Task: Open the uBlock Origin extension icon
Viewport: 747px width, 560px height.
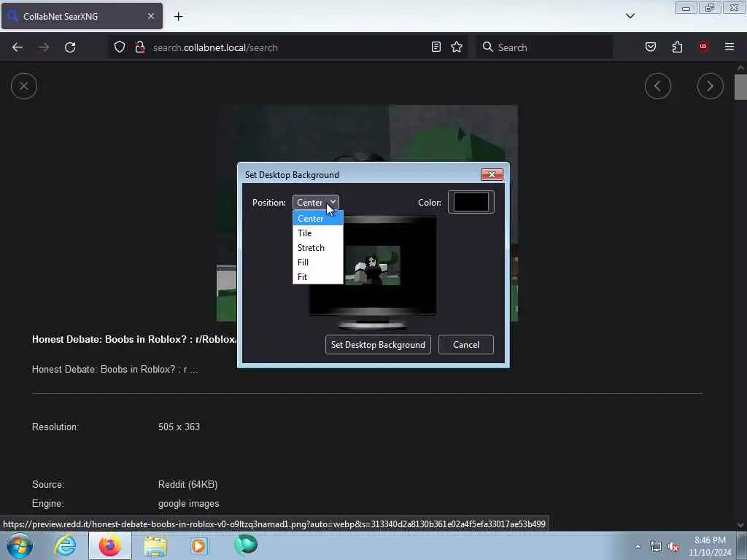Action: click(x=703, y=47)
